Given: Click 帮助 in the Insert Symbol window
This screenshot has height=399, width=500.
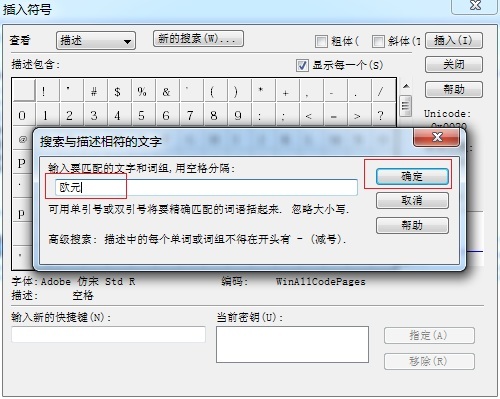Looking at the screenshot, I should [x=454, y=89].
